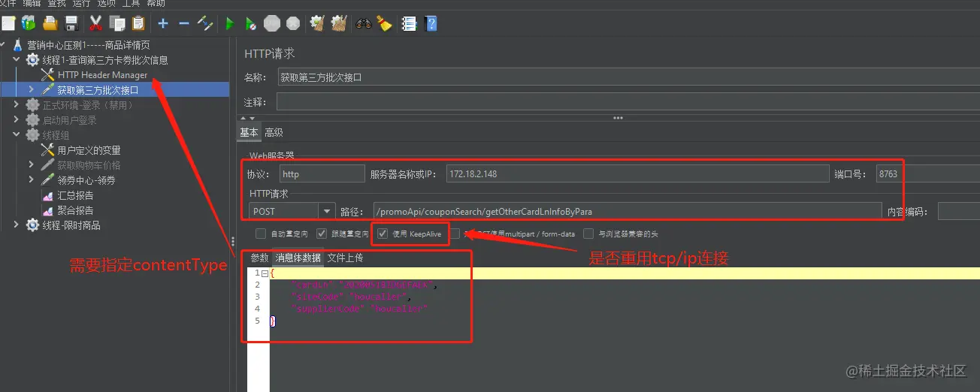Collapse all nodes with the minus icon

[x=183, y=23]
